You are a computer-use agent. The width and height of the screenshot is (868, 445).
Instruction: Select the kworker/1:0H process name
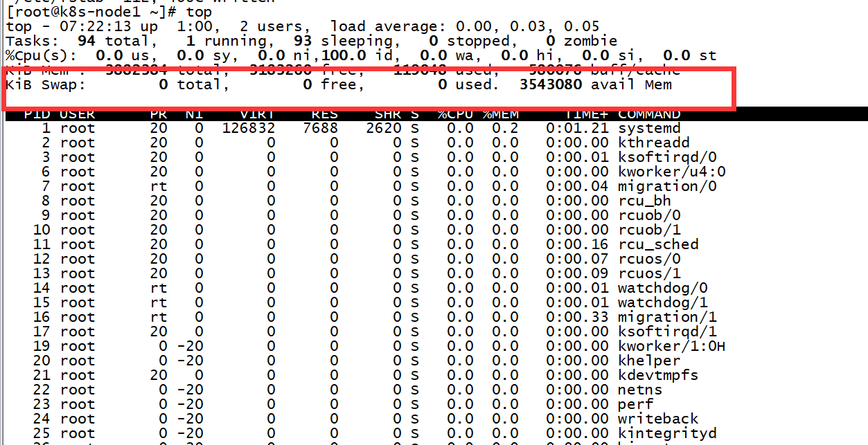[x=672, y=346]
